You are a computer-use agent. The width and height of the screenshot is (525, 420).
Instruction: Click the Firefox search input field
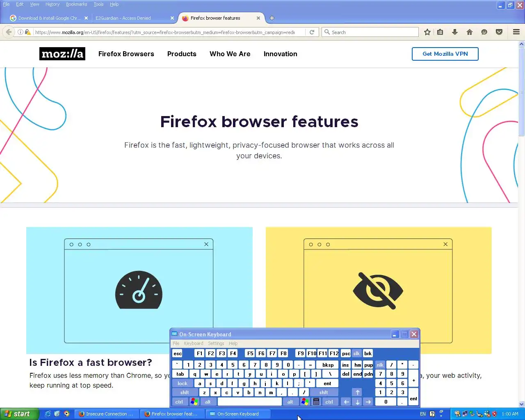(x=374, y=32)
